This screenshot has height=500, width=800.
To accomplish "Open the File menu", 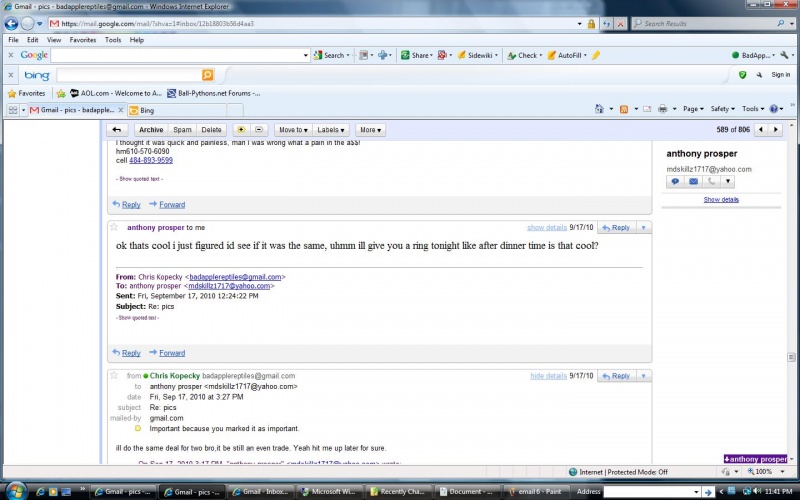I will click(x=13, y=40).
